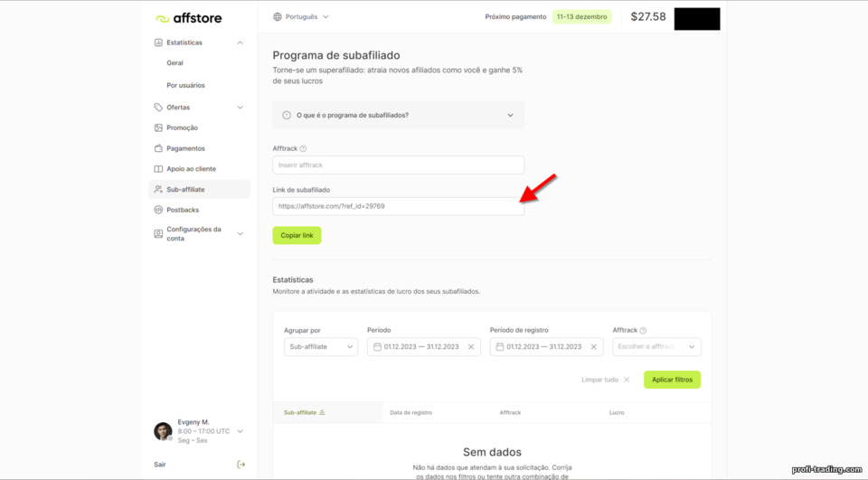This screenshot has height=480, width=868.
Task: Click the Configurações da conta profile icon
Action: click(158, 233)
